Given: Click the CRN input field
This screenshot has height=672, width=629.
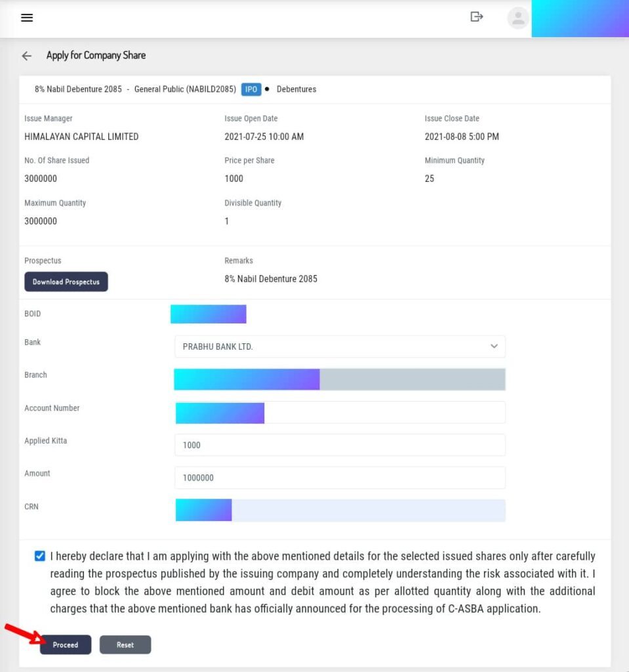Looking at the screenshot, I should [340, 510].
